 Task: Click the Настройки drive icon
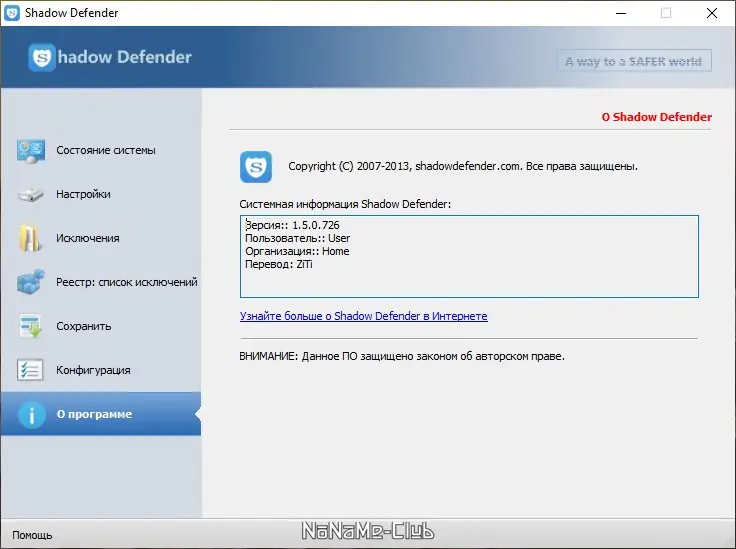click(x=31, y=194)
